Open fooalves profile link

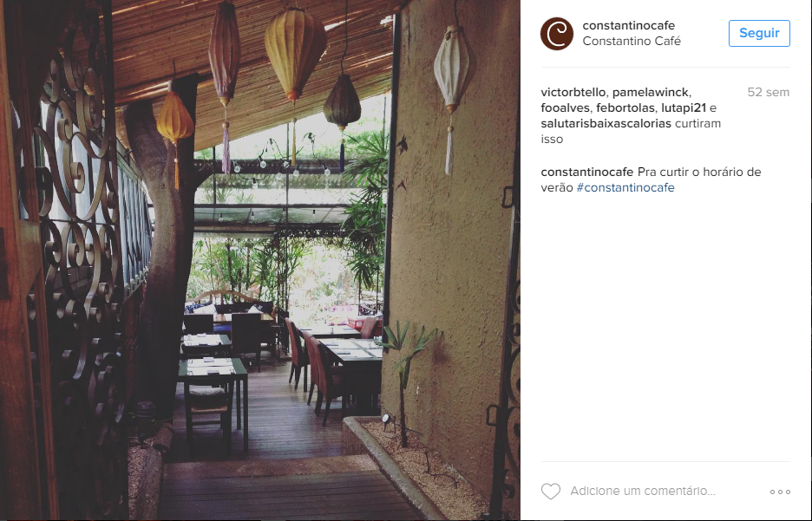click(566, 108)
